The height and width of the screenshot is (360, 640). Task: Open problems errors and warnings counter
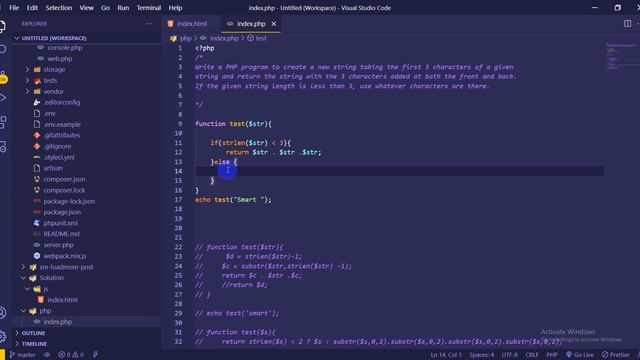click(71, 355)
